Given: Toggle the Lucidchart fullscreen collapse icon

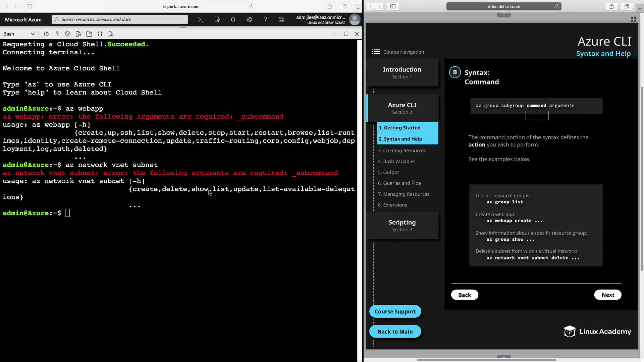Looking at the screenshot, I should [633, 19].
